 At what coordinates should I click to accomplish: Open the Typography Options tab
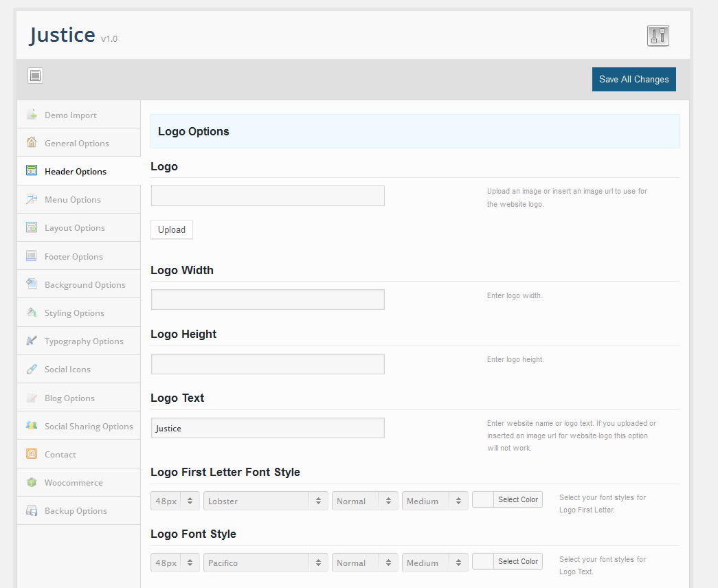84,341
